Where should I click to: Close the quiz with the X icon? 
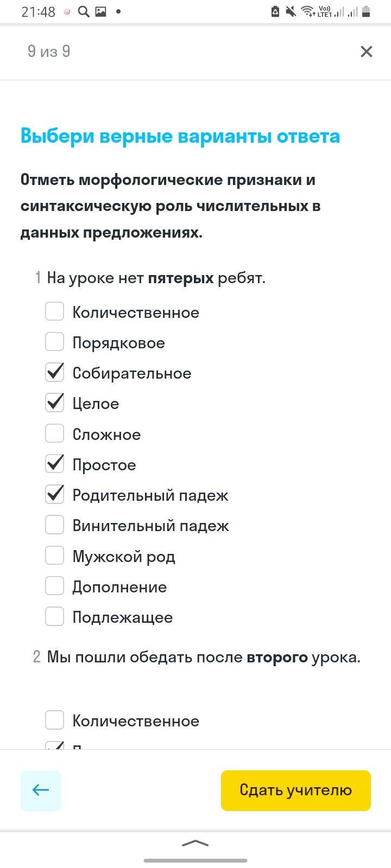(x=367, y=52)
